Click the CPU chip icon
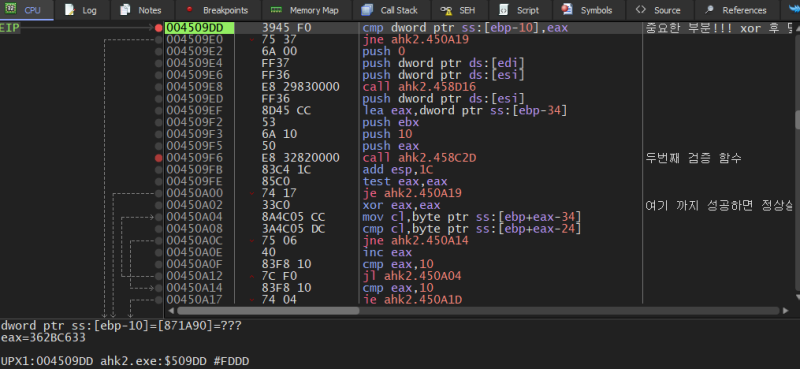Image resolution: width=800 pixels, height=369 pixels. tap(11, 9)
